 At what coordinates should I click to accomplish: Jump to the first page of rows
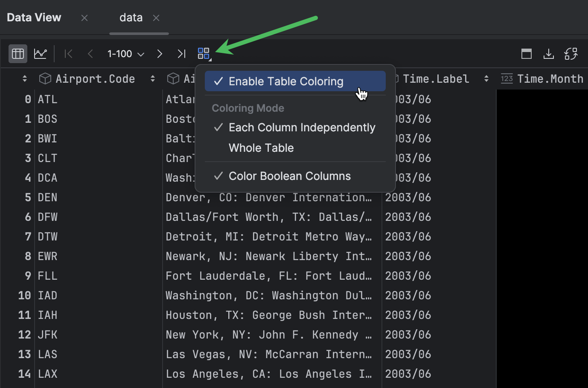68,53
